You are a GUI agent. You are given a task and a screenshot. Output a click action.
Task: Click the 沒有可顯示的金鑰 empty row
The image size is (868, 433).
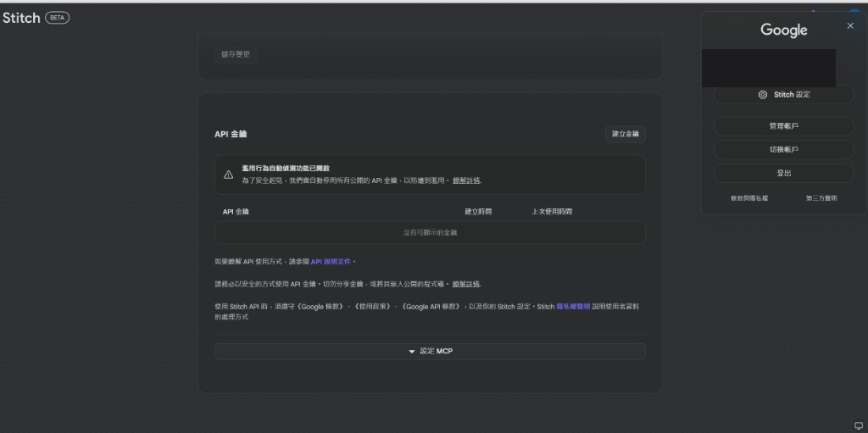click(x=430, y=233)
